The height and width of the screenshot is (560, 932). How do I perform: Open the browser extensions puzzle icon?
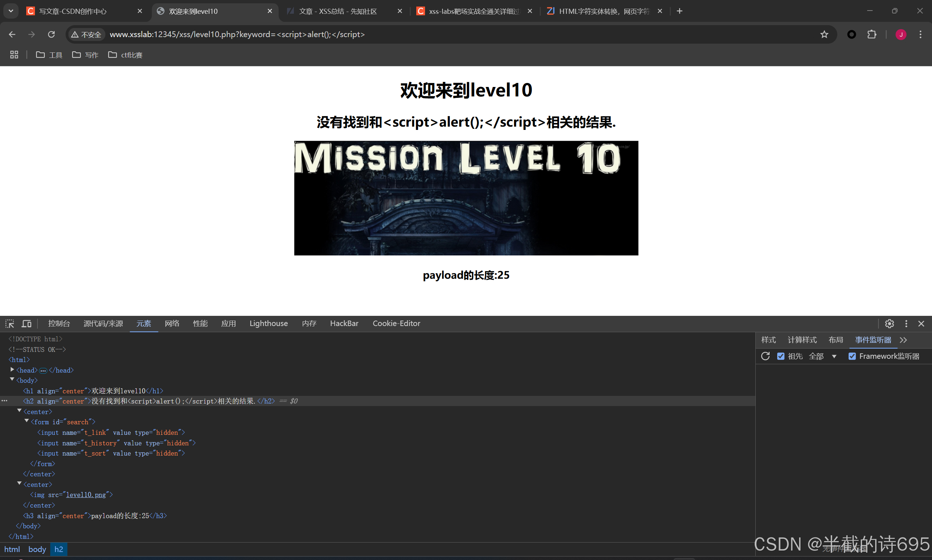pos(872,34)
